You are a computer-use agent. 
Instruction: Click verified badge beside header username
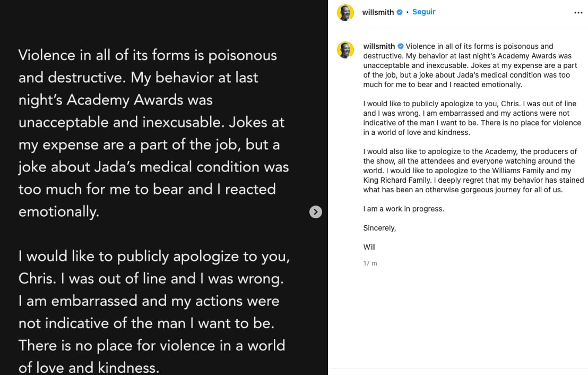point(399,12)
